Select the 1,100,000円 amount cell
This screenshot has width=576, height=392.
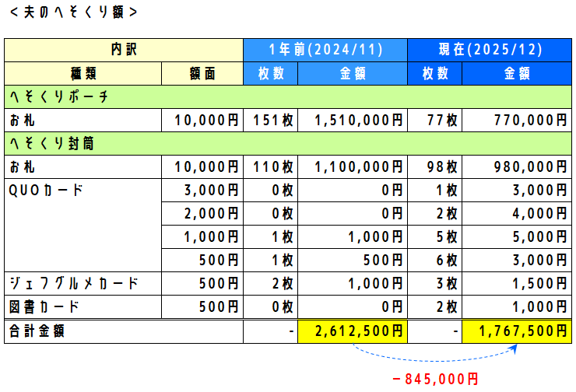point(353,167)
